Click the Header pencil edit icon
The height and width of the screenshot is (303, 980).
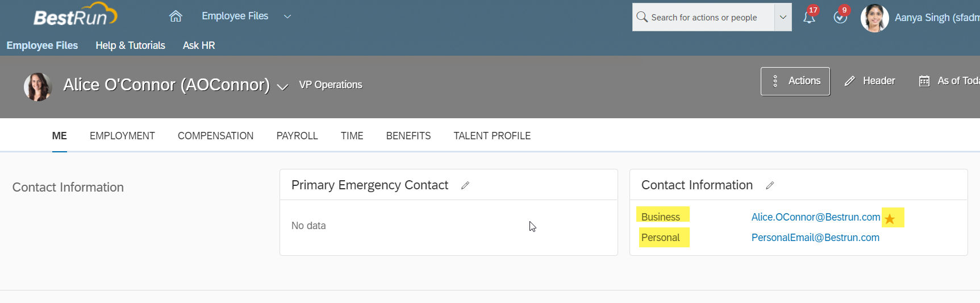tap(849, 81)
